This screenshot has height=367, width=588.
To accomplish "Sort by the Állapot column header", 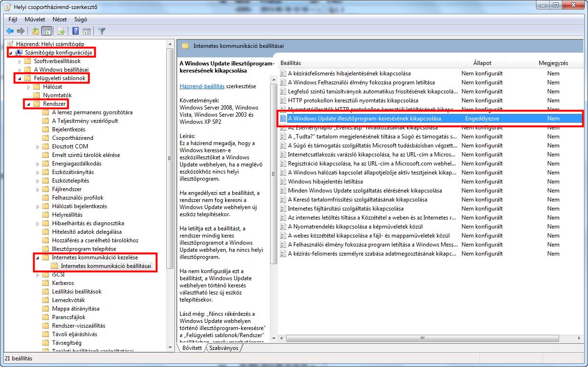I will [482, 63].
